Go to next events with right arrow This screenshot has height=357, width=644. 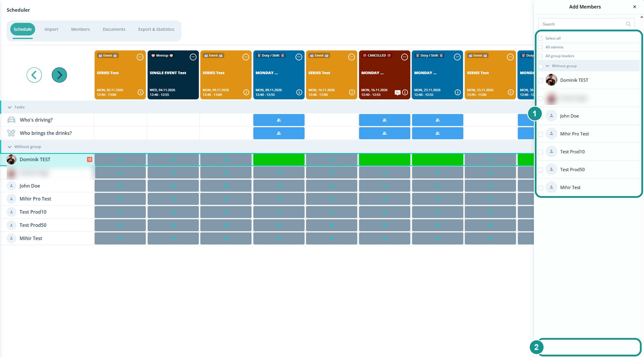tap(59, 75)
